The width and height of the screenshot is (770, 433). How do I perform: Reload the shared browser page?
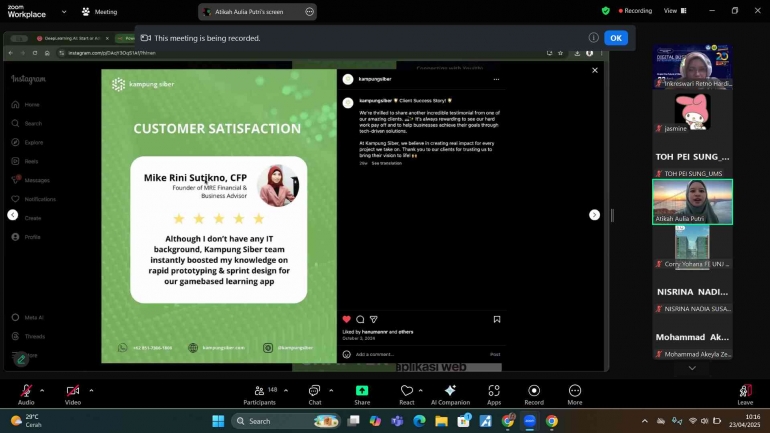35,53
